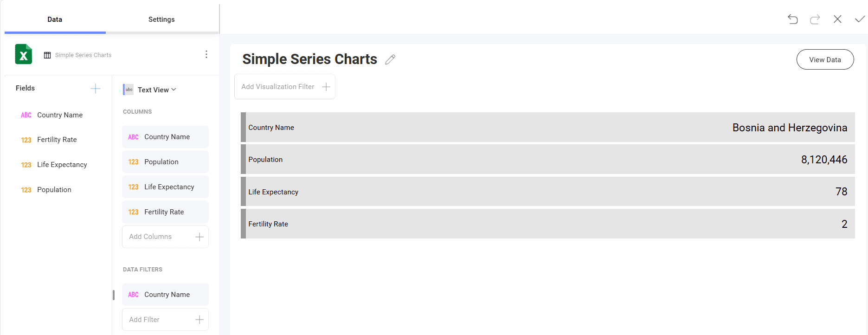Select Fertility Rate in Fields list
868x335 pixels.
(57, 140)
